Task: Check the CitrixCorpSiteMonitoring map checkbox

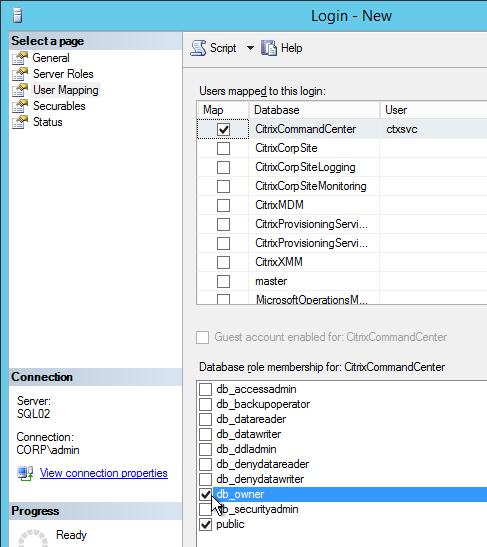Action: 223,186
